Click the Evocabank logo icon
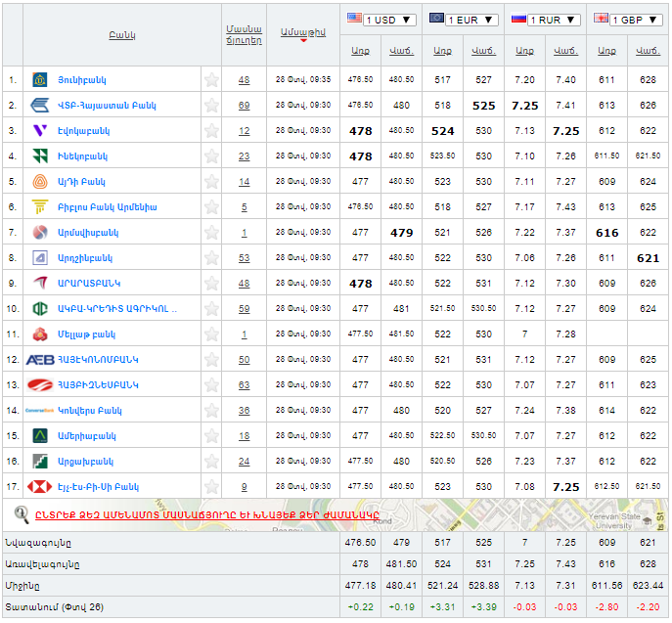This screenshot has height=623, width=672. (40, 130)
